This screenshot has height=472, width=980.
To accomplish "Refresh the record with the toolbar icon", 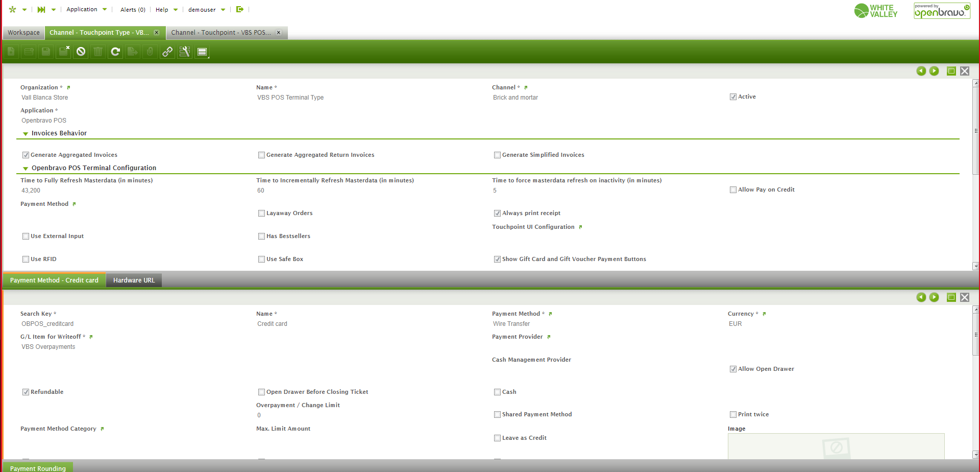I will click(115, 52).
